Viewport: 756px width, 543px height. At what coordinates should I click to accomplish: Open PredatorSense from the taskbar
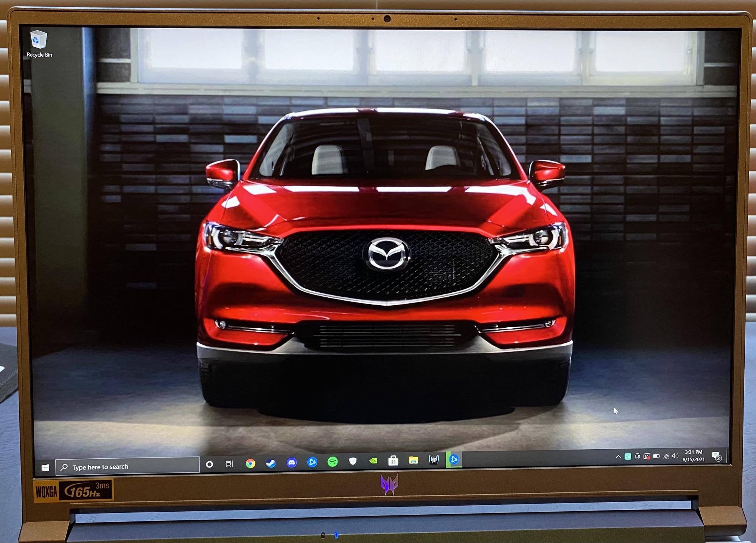(x=434, y=459)
